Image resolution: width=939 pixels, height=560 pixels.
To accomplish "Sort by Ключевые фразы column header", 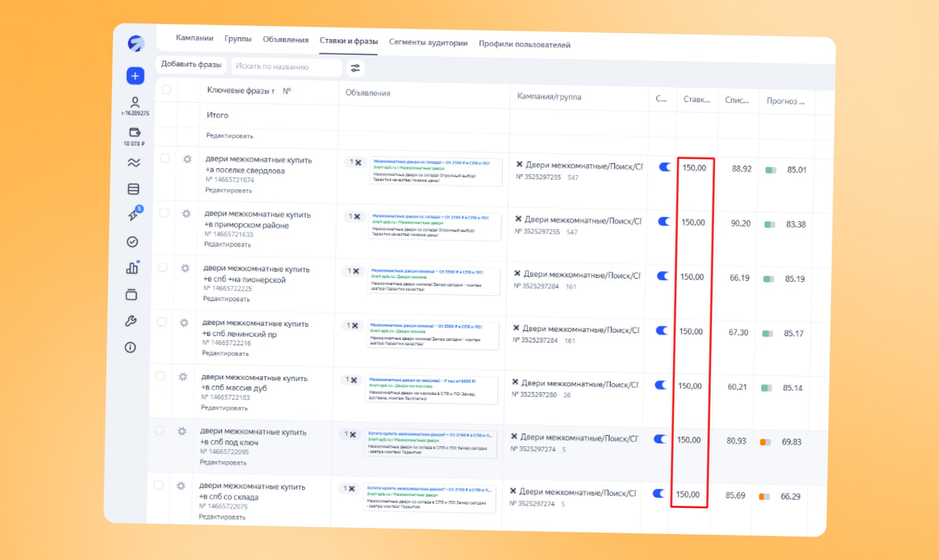I will tap(241, 90).
